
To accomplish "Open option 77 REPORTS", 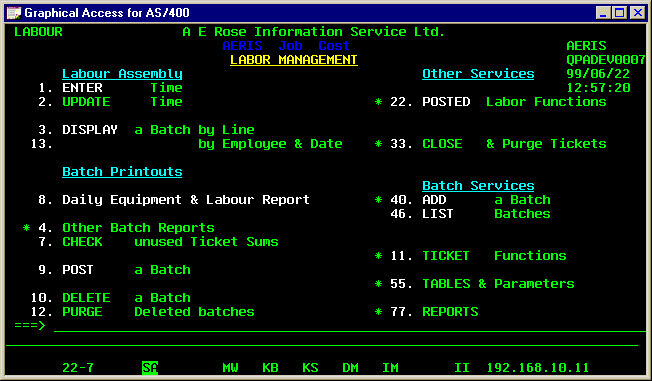I will [x=427, y=312].
